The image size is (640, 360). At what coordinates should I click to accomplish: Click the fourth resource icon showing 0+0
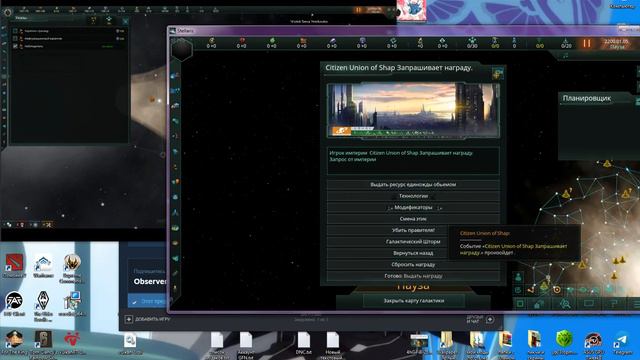302,40
